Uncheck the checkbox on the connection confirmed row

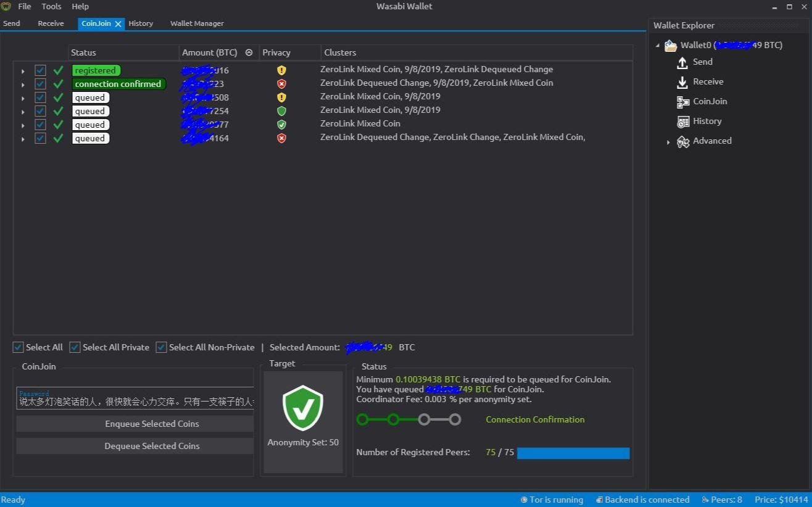[x=40, y=84]
